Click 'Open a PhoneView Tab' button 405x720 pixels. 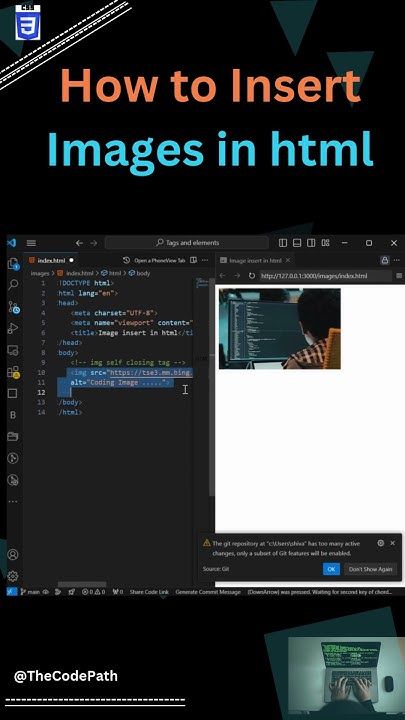pyautogui.click(x=159, y=260)
